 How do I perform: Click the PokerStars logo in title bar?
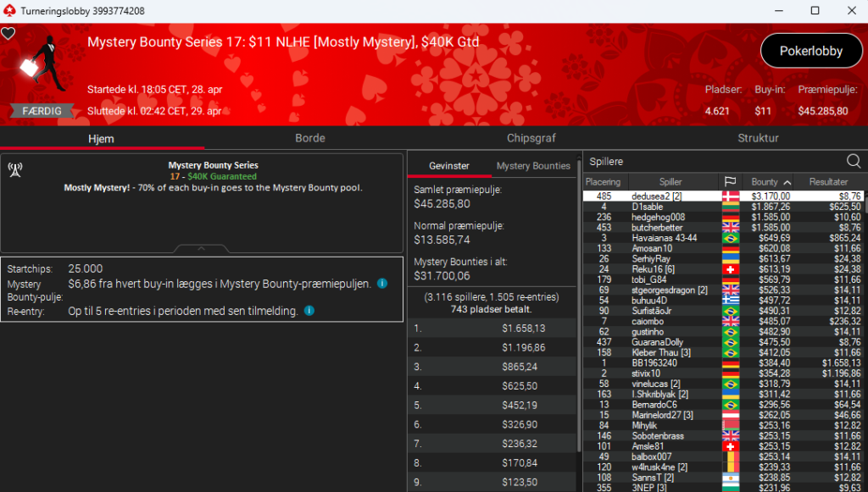click(x=8, y=11)
